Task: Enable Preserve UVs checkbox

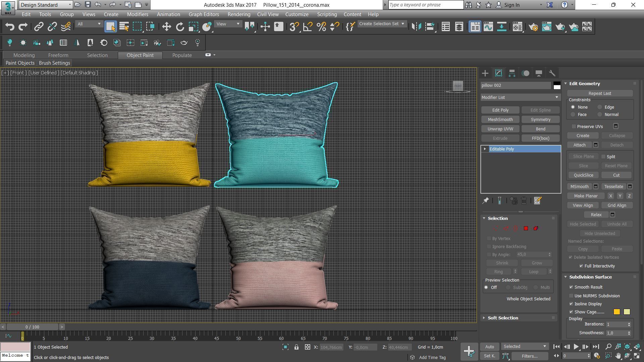Action: click(x=574, y=126)
